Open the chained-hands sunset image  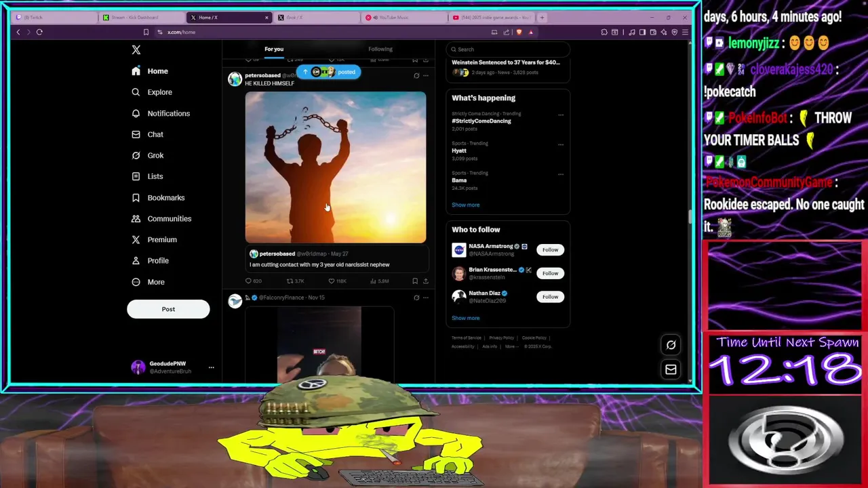coord(336,167)
